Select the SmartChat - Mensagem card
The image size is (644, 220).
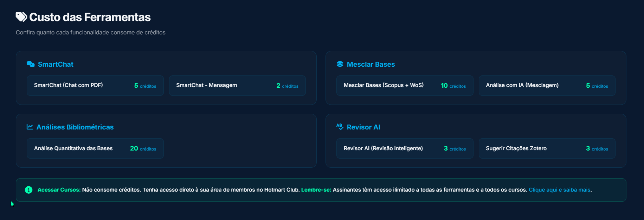[x=237, y=86]
